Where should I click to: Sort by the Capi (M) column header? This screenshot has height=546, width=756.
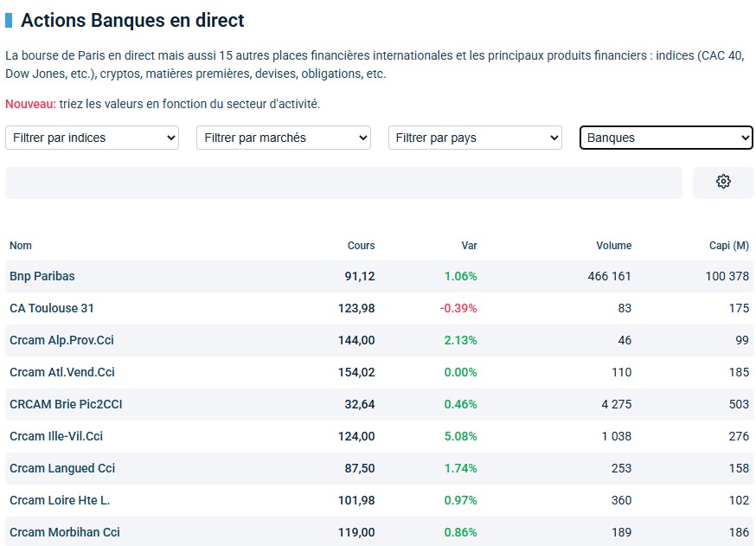[728, 246]
